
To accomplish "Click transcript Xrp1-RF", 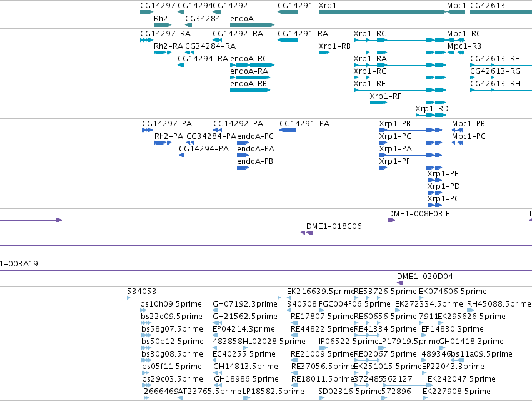I will coord(386,96).
